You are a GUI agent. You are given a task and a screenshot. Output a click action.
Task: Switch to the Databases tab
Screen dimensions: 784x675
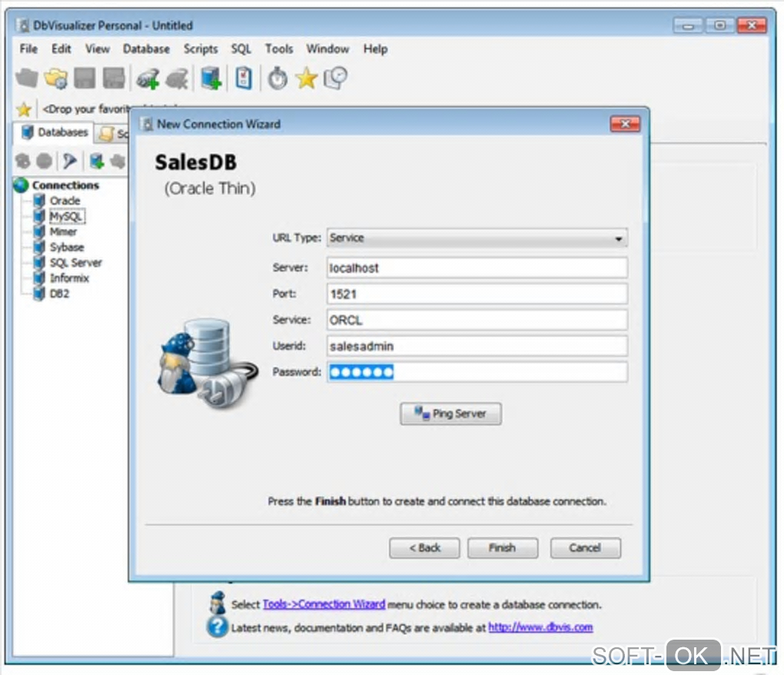point(55,132)
